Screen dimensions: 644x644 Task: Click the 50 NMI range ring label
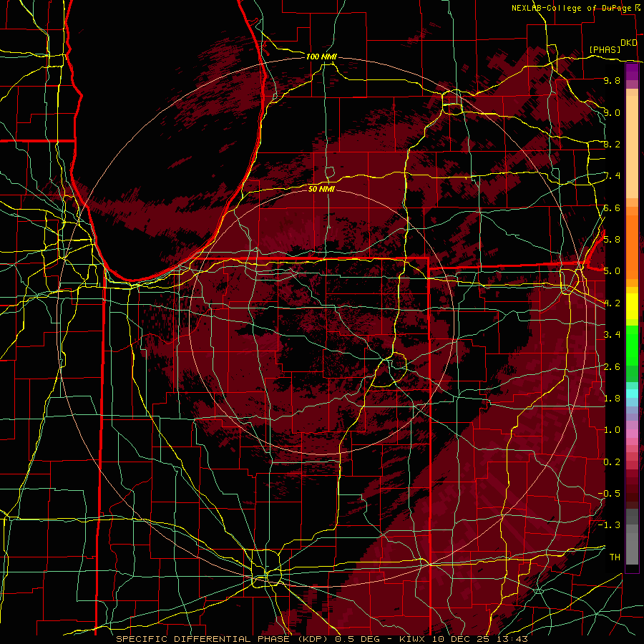(x=321, y=189)
